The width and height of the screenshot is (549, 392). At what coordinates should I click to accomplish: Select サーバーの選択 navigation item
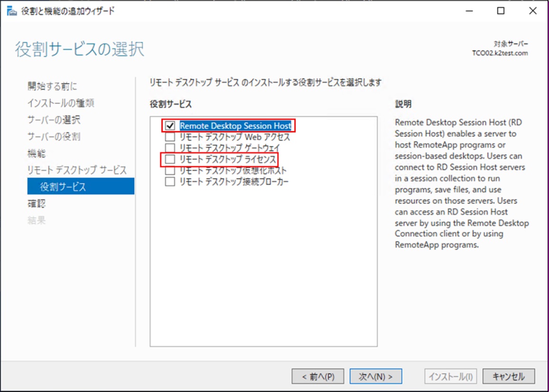(x=54, y=120)
